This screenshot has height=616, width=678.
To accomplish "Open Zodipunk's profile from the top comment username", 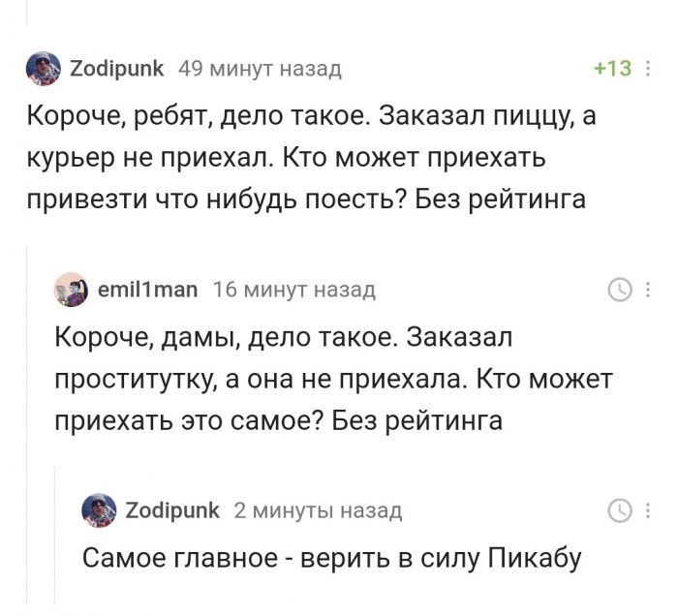I will point(117,68).
